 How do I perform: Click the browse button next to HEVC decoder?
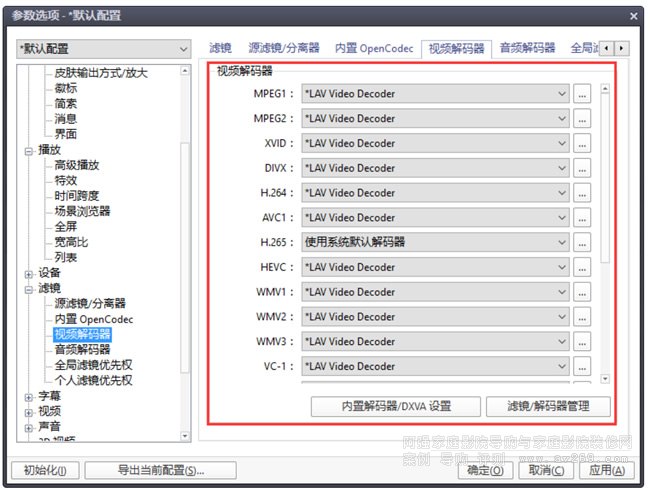(x=582, y=267)
